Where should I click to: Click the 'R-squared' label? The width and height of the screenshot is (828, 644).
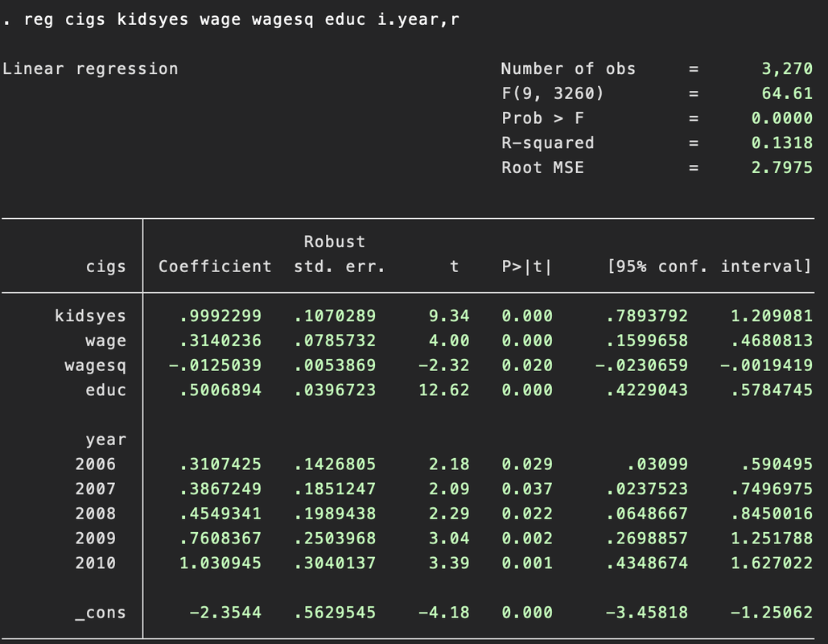(x=548, y=143)
